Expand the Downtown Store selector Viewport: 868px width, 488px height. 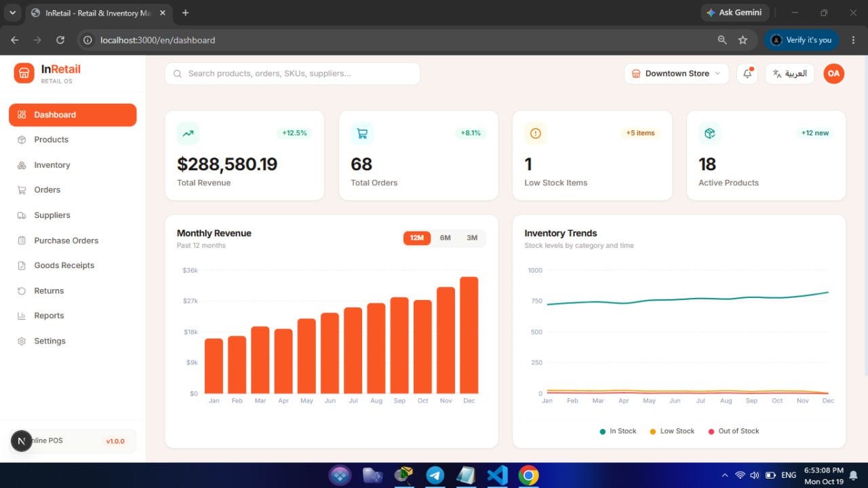(x=677, y=73)
